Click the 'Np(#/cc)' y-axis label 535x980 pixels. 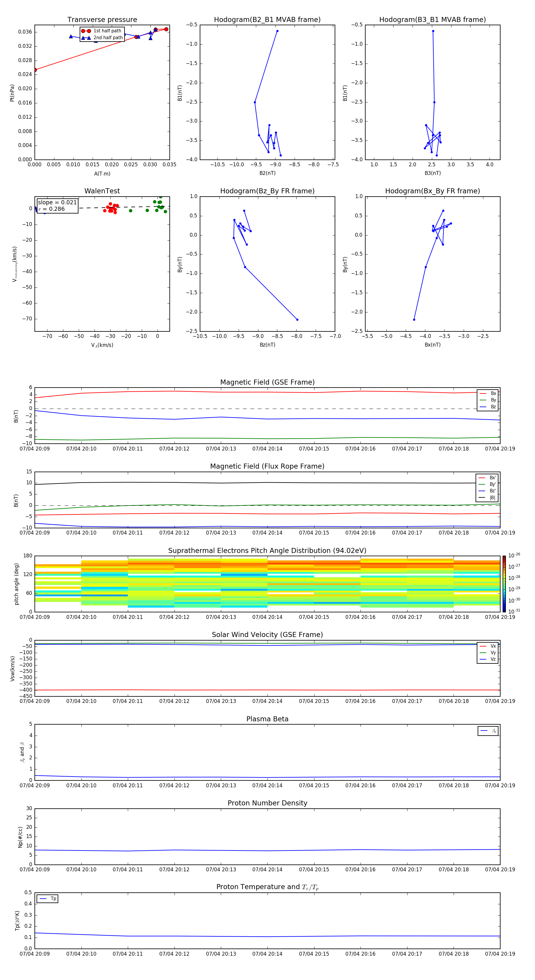click(x=20, y=837)
